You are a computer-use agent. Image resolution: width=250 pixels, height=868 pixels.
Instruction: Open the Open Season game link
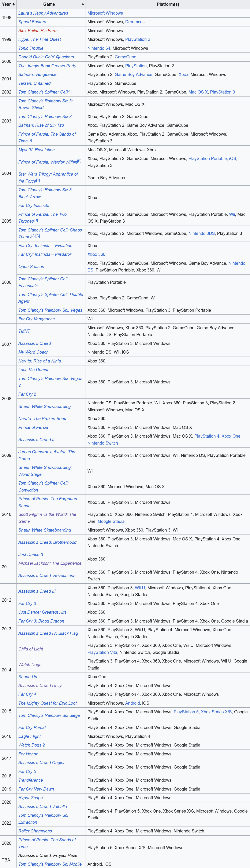pyautogui.click(x=31, y=267)
